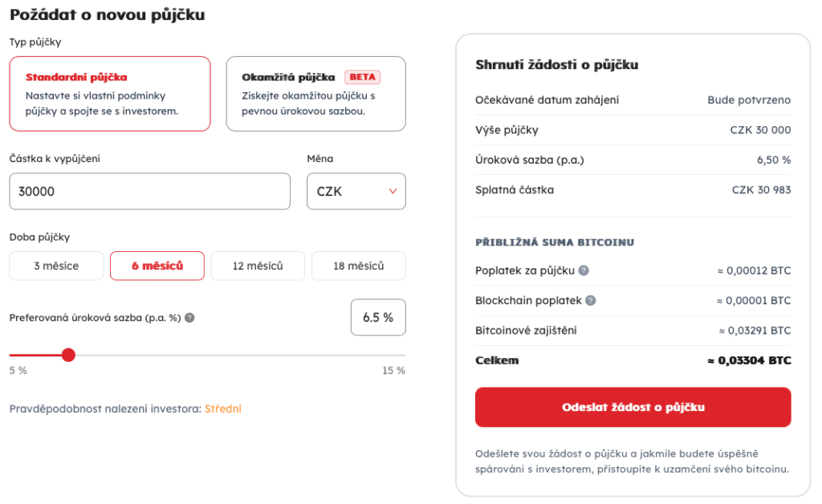Click the Odeslat žádost o půjčku button
The image size is (822, 504).
(633, 407)
